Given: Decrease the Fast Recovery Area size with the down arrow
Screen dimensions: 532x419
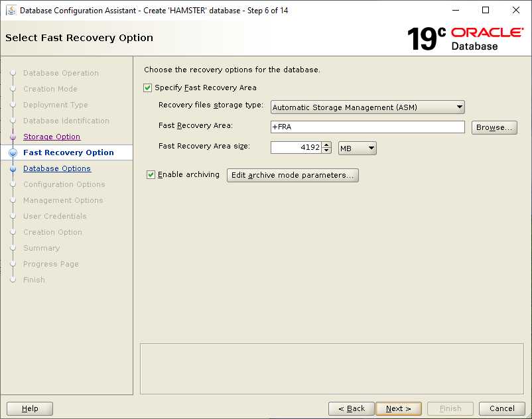Looking at the screenshot, I should click(x=326, y=150).
